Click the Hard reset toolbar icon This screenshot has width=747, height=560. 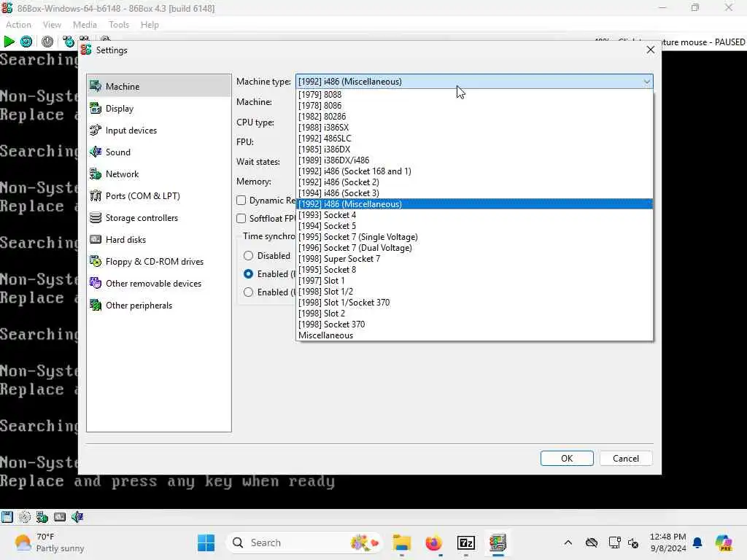[x=26, y=42]
